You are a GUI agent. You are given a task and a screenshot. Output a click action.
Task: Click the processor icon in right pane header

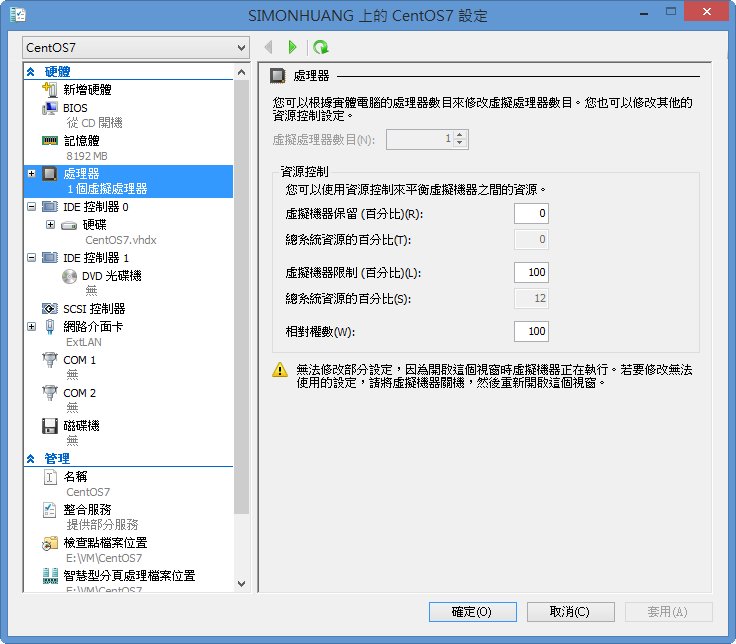pyautogui.click(x=277, y=76)
